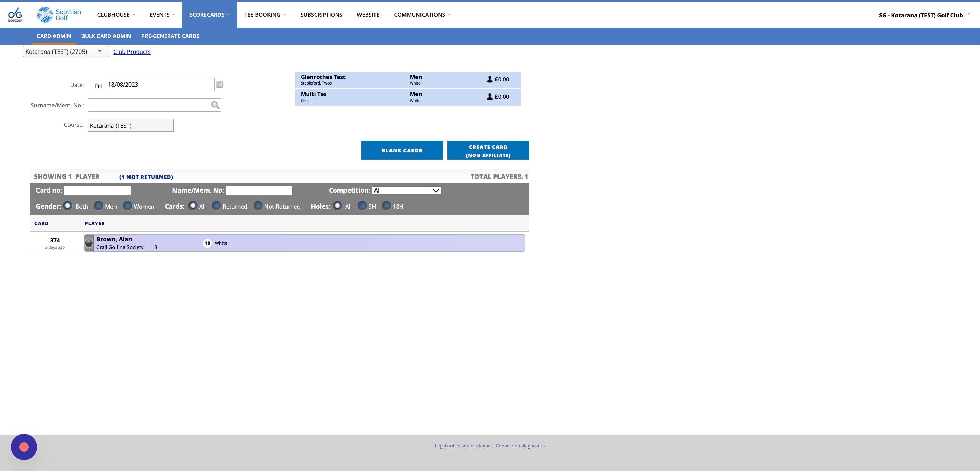Screen dimensions: 980x471
Task: Select the Men gender radio button
Action: coord(98,206)
